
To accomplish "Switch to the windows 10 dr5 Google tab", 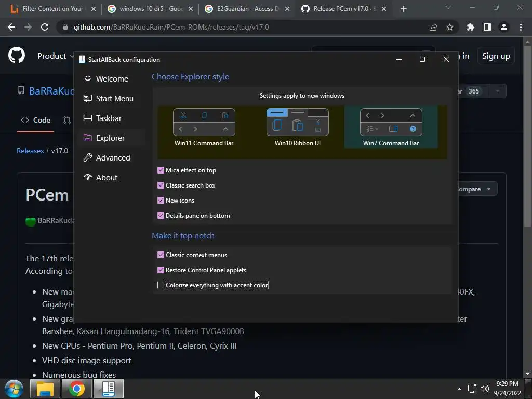I will tap(151, 9).
